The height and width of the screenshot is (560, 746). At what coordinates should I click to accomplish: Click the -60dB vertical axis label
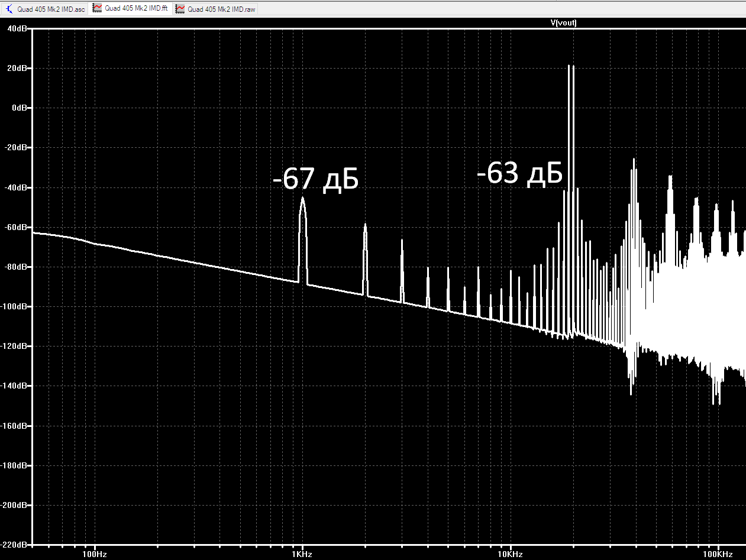[x=15, y=227]
